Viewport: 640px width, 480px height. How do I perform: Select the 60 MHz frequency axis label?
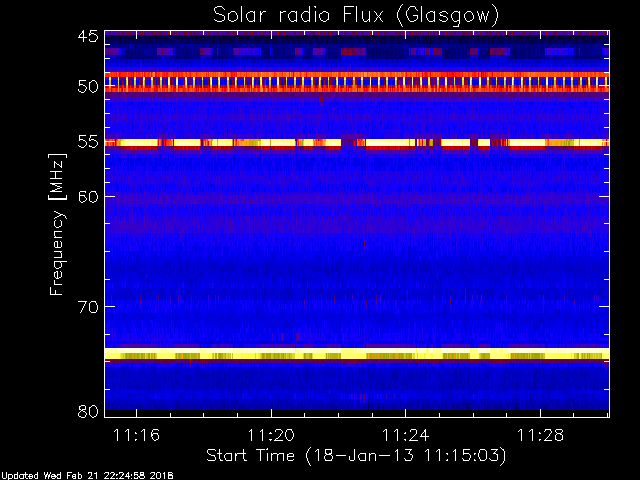point(88,197)
